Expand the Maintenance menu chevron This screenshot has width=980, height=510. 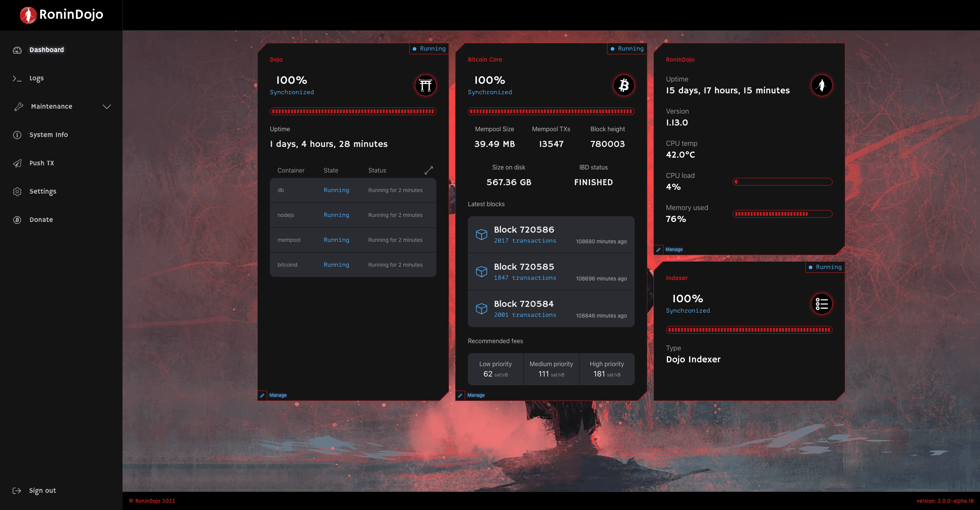click(x=107, y=106)
